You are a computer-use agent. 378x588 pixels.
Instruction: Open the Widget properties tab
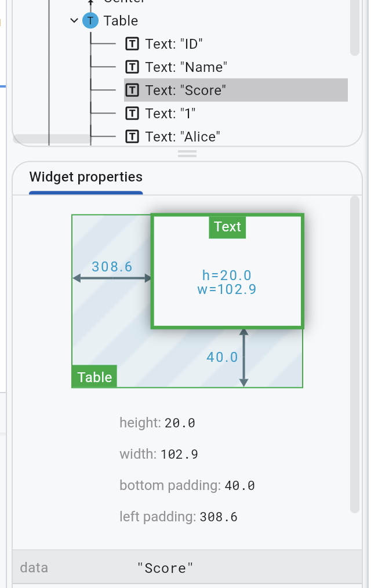point(86,177)
